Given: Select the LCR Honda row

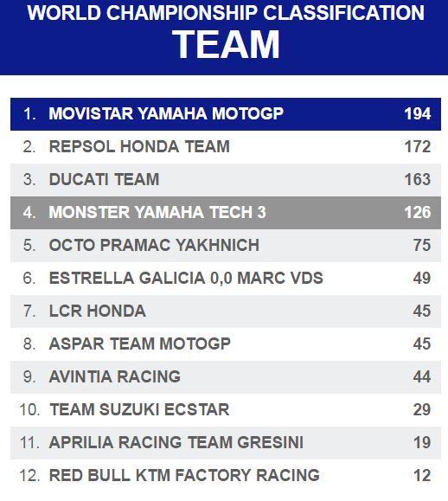Looking at the screenshot, I should click(226, 312).
